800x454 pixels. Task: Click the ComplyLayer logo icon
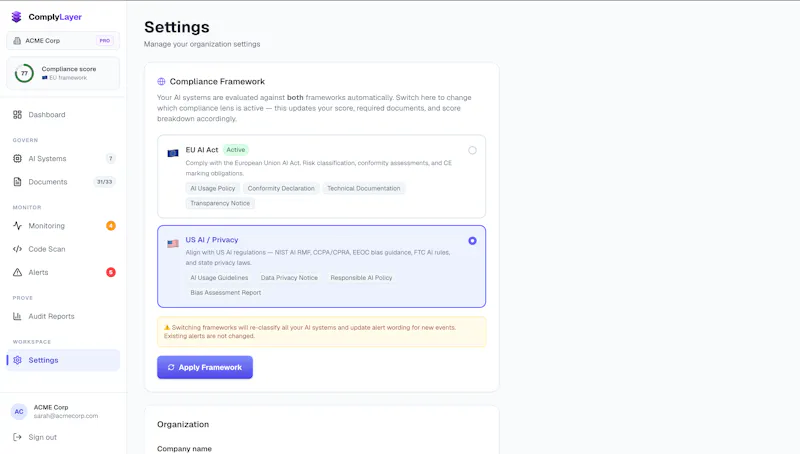click(16, 17)
